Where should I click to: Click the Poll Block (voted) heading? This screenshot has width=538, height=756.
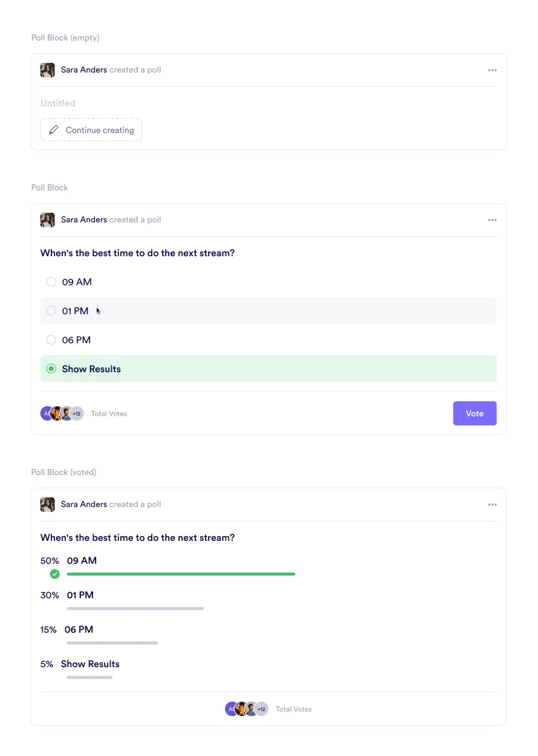(x=63, y=472)
